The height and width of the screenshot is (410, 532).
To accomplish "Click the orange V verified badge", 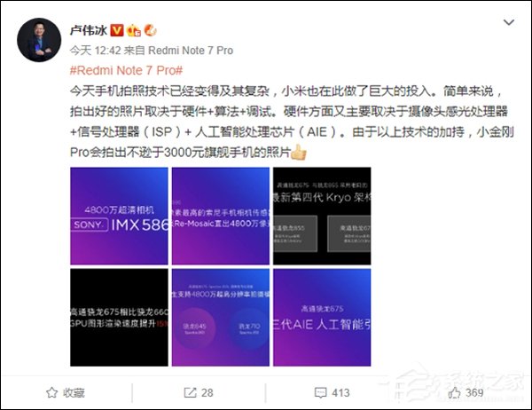I will (x=117, y=30).
